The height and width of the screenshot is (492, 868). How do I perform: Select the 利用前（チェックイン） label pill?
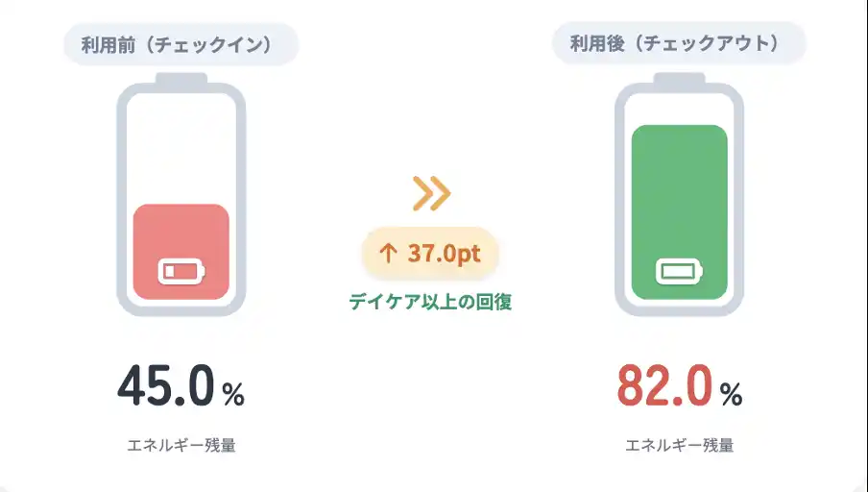[x=181, y=45]
